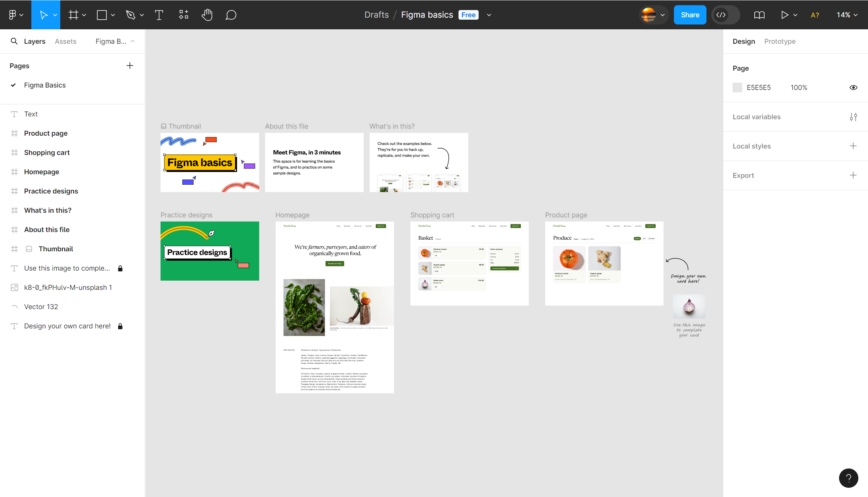Click the Shopping cart frame title on canvas
Screen dimensions: 868x497
(432, 215)
